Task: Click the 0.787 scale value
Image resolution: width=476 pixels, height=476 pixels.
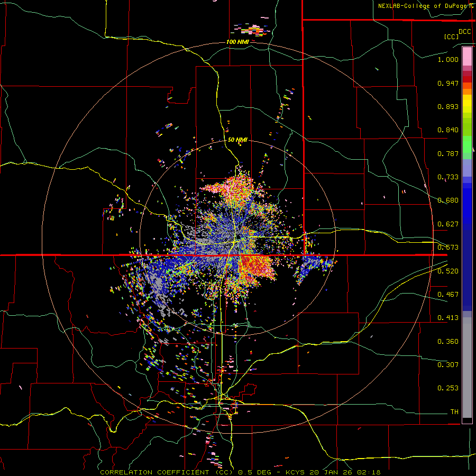Action: point(448,153)
